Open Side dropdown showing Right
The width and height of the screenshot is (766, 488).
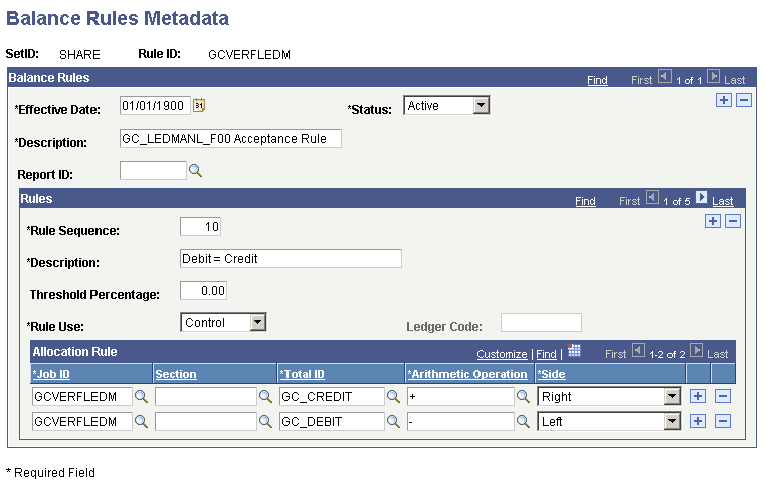609,396
